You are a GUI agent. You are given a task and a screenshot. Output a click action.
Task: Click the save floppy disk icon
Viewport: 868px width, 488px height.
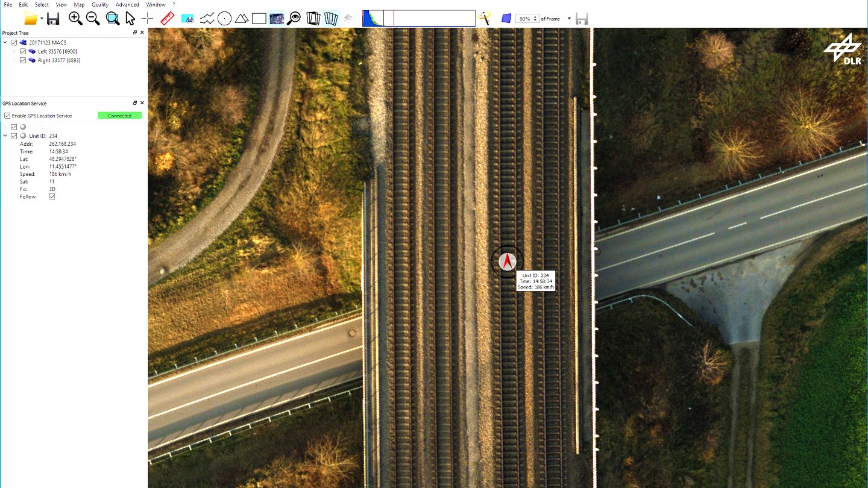pyautogui.click(x=53, y=19)
